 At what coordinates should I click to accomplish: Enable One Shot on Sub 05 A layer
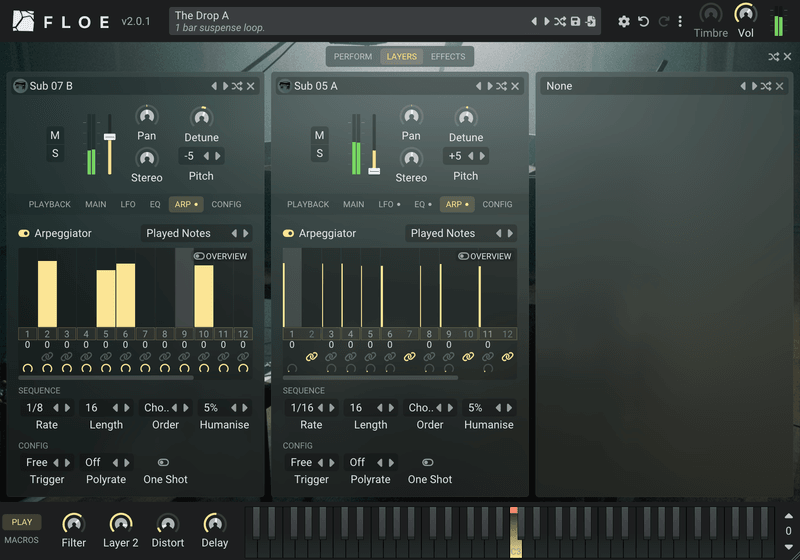(428, 463)
